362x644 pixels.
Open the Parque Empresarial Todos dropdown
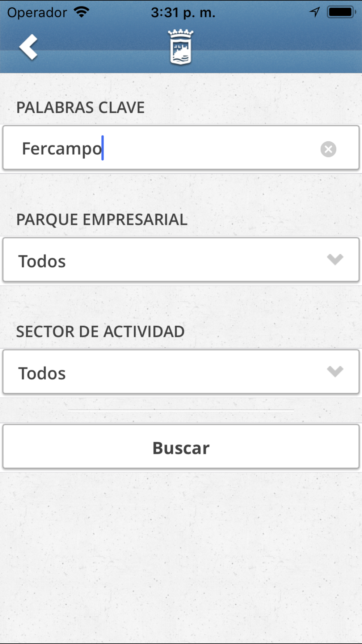(x=181, y=260)
